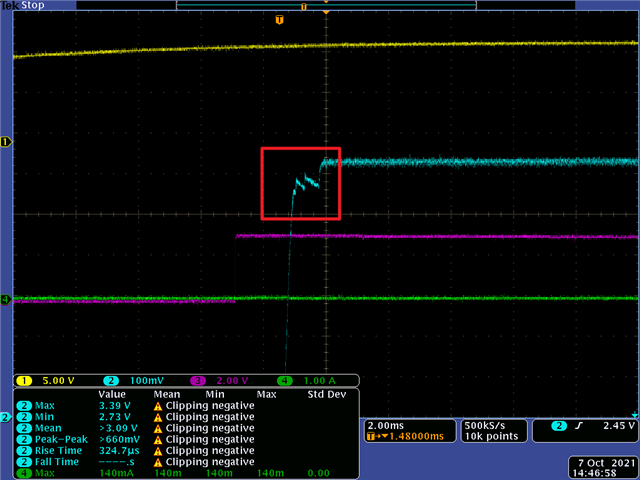640x480 pixels.
Task: Click warning icon in the Rise Time row
Action: [x=158, y=451]
